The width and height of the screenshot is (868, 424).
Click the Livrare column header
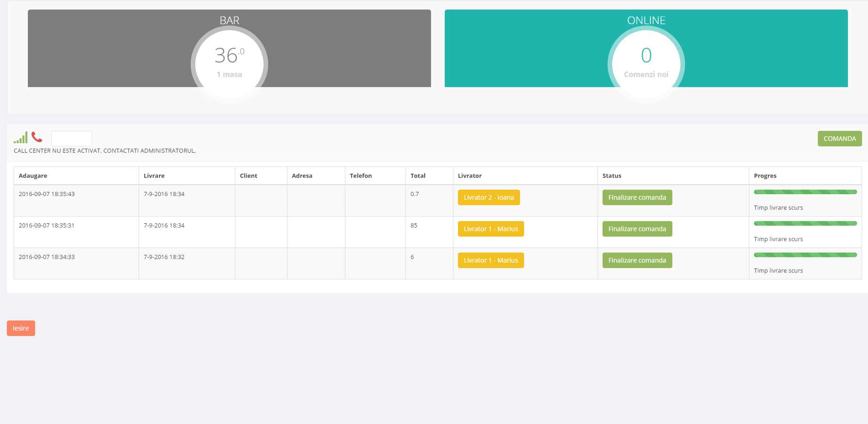(154, 176)
